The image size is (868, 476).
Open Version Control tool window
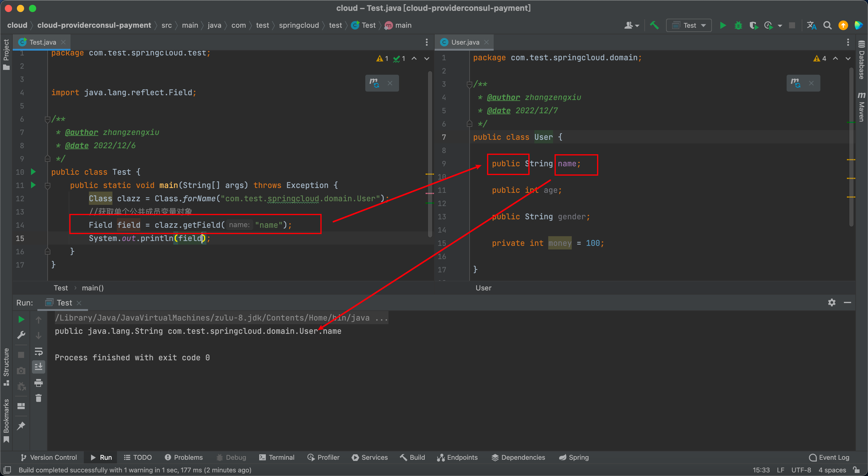49,457
